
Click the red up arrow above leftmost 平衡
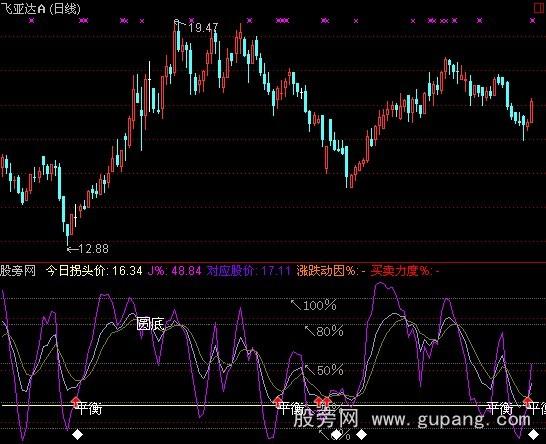[x=75, y=401]
